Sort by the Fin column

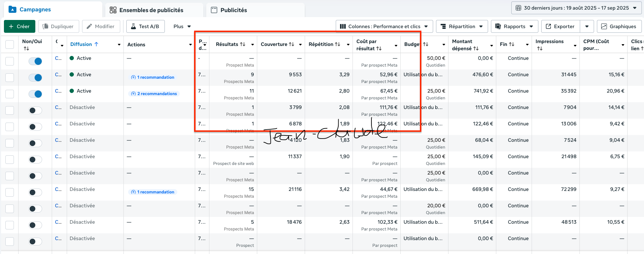pos(507,44)
